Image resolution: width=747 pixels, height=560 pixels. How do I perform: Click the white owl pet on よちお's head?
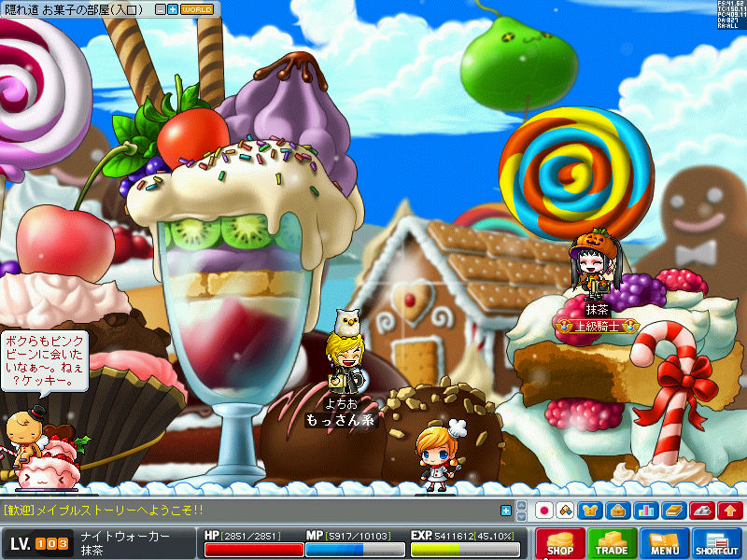point(346,322)
